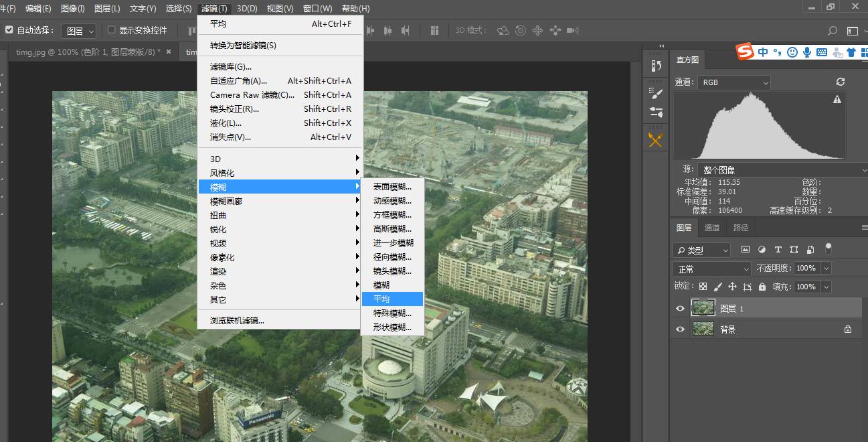Hide the 图层 1 layer visibility eye

(680, 308)
